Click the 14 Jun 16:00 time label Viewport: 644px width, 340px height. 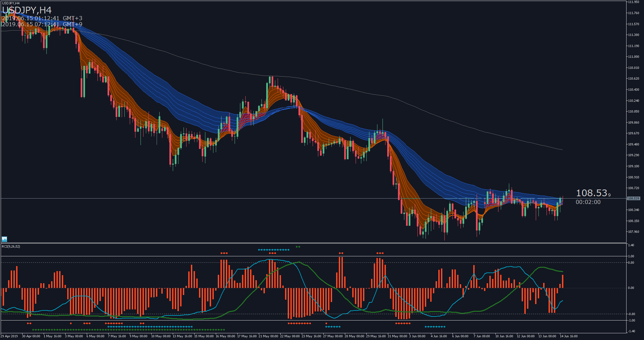tap(569, 336)
